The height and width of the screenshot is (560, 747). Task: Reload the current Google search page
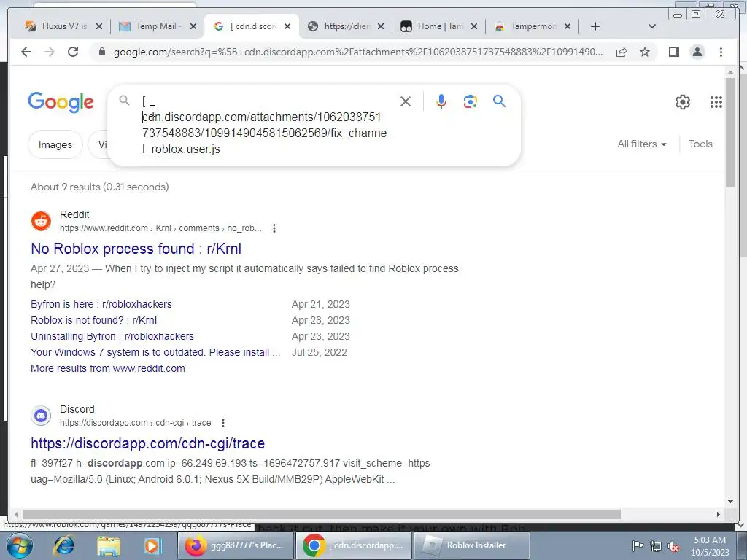[73, 52]
